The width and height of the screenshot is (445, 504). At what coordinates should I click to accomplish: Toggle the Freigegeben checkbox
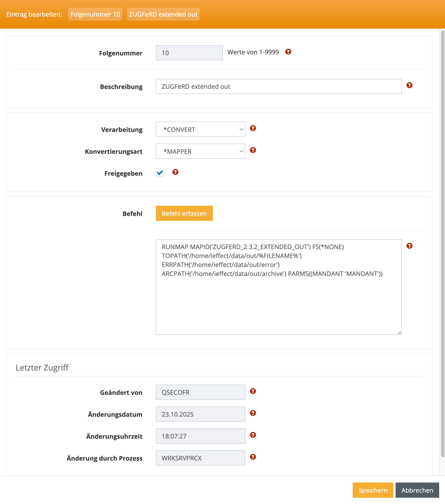pyautogui.click(x=160, y=173)
